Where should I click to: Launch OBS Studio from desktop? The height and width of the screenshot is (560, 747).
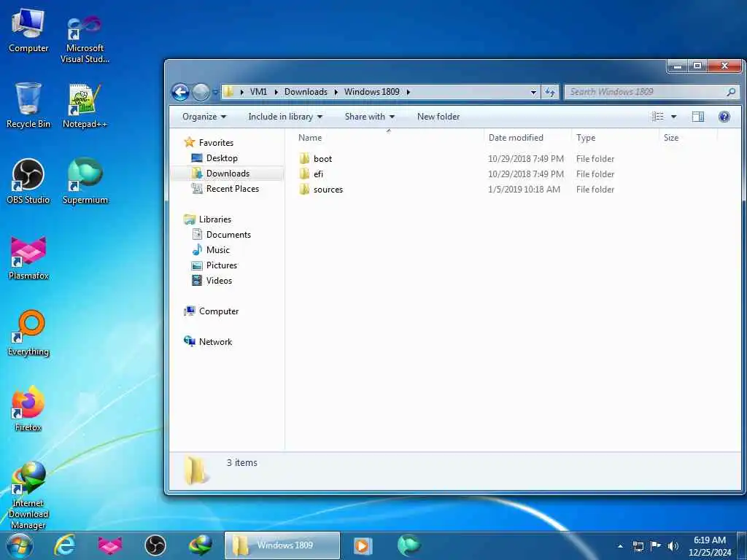click(28, 182)
